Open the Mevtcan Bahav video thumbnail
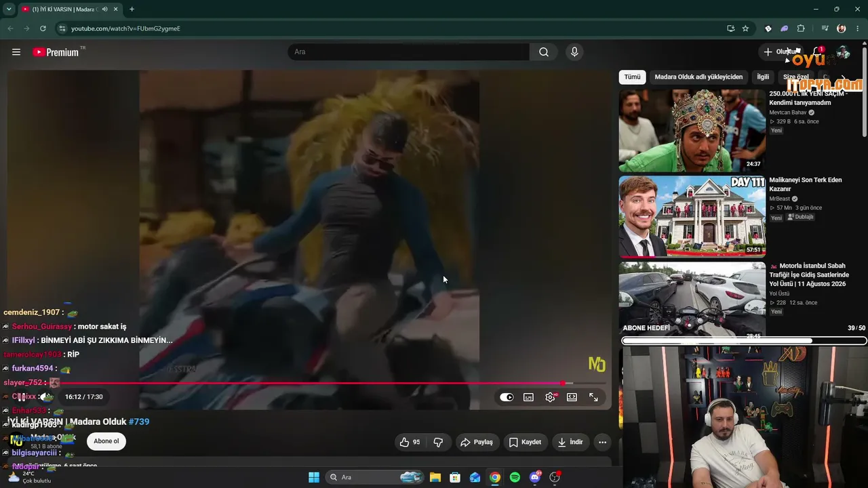Image resolution: width=868 pixels, height=488 pixels. 692,131
